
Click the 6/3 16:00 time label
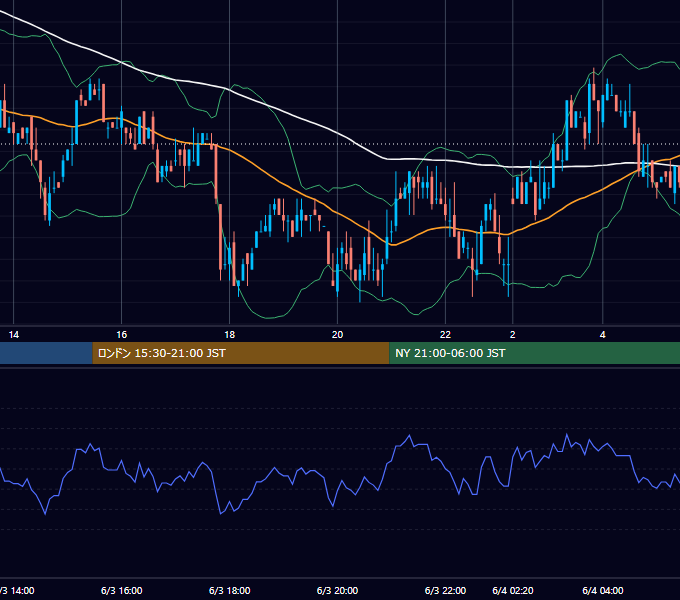point(121,590)
